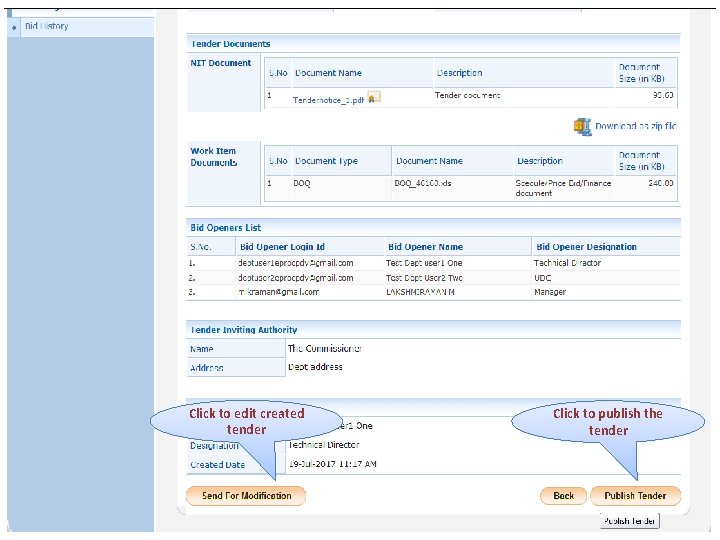Select the deptuser1eprocpdv@gmail.com login id cell
Viewport: 720px width, 540px height.
(296, 263)
